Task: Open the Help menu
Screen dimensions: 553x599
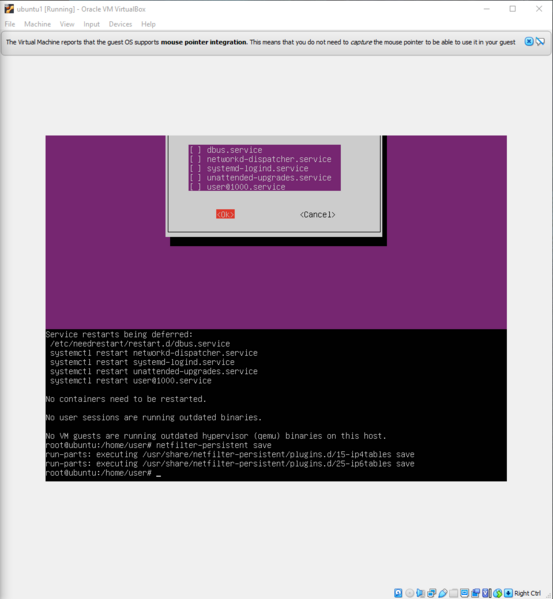Action: [x=148, y=24]
